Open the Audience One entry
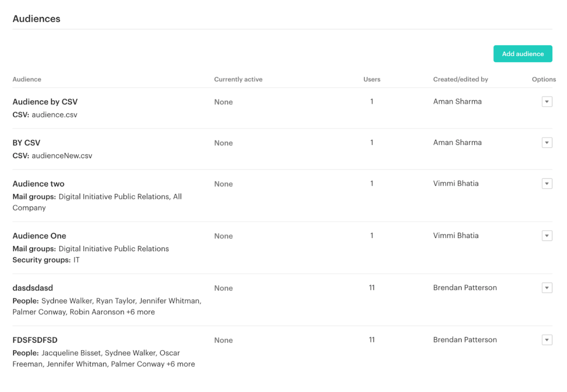This screenshot has width=567, height=392. click(39, 236)
